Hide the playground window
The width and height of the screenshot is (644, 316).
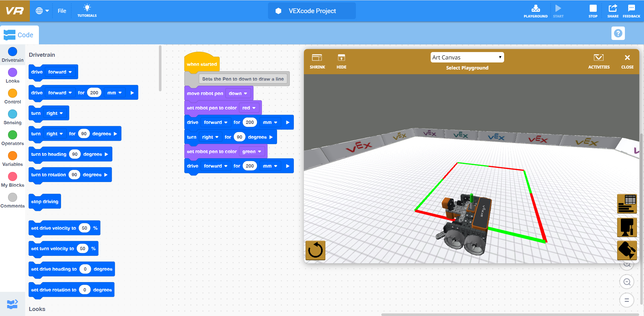[341, 61]
